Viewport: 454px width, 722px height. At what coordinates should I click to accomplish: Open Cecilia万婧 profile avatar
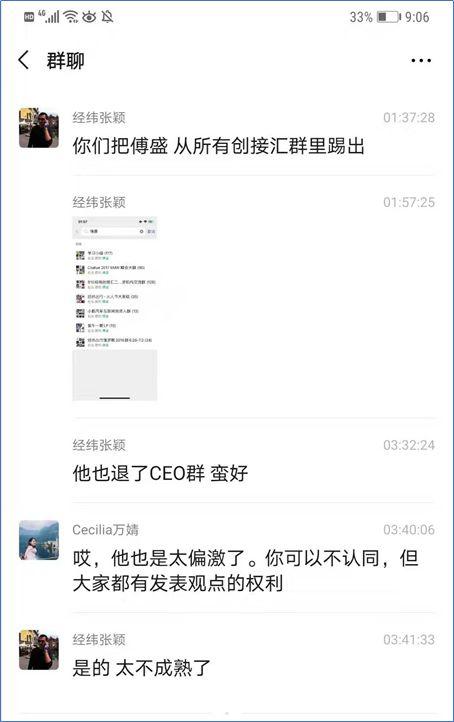coord(39,540)
